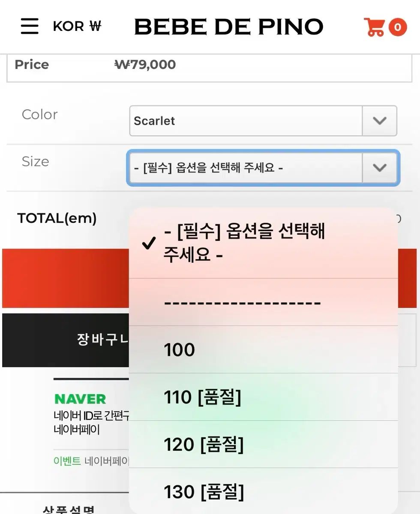
Task: Open the shopping cart icon
Action: point(374,27)
